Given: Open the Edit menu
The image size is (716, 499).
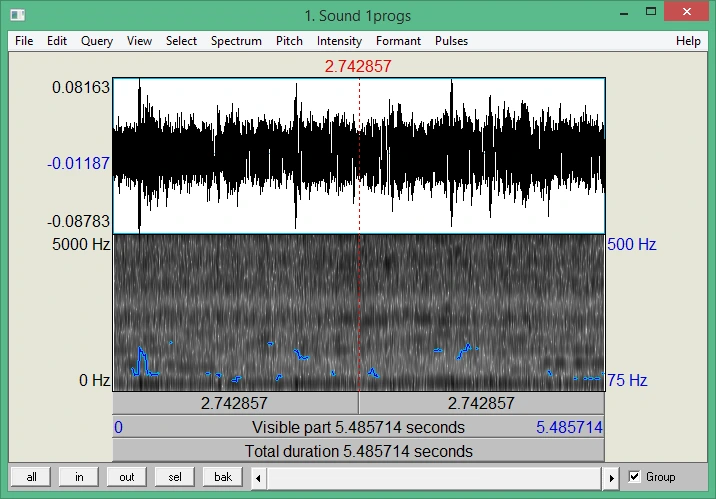Looking at the screenshot, I should pos(57,41).
